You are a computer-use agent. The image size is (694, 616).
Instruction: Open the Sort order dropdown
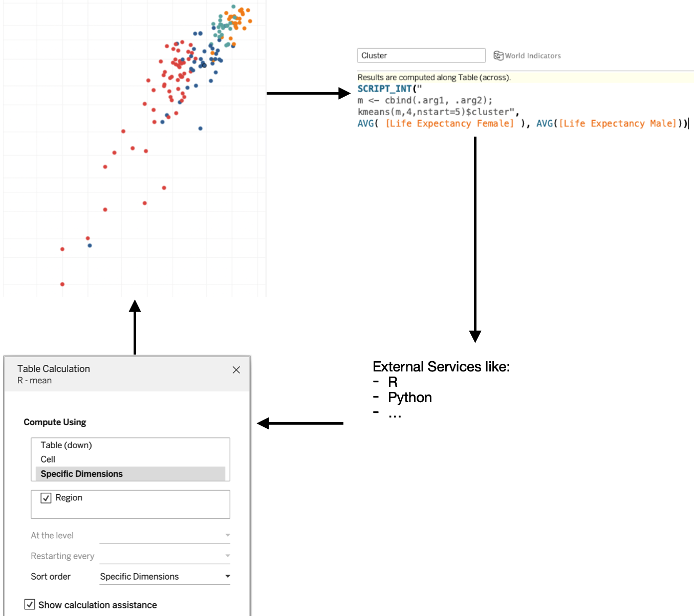click(165, 577)
